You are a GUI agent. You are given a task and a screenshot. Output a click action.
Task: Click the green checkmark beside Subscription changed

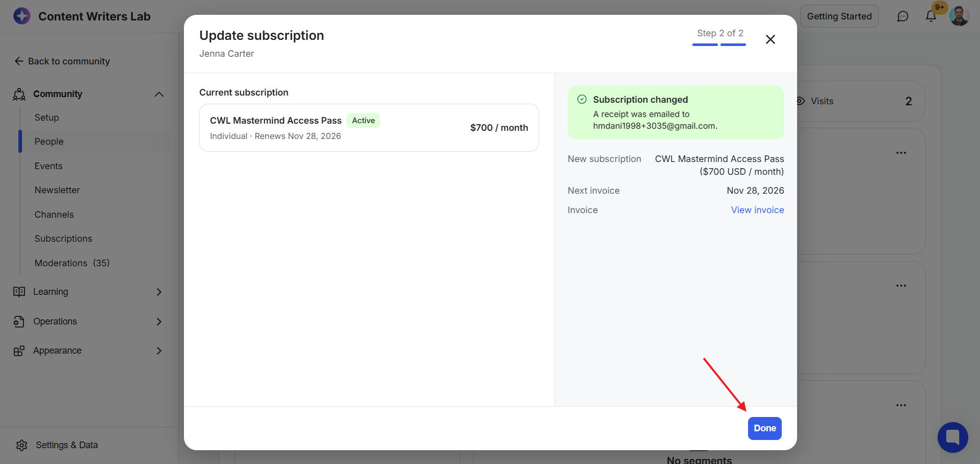pos(582,99)
